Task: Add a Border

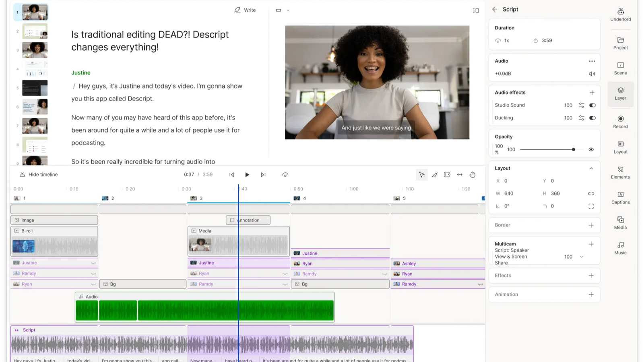Action: click(591, 225)
